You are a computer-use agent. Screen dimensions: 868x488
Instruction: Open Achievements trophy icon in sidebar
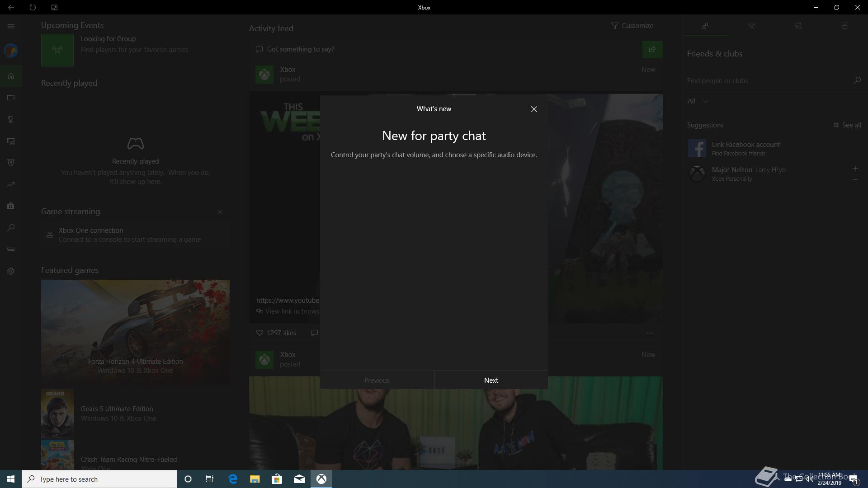pyautogui.click(x=11, y=119)
